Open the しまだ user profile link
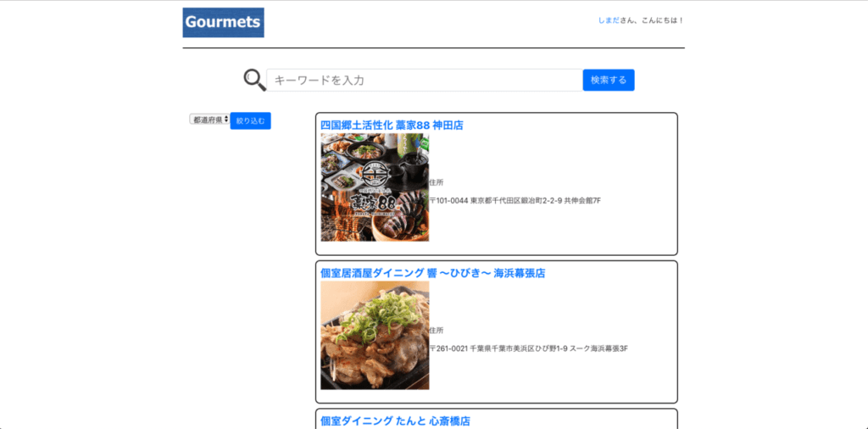Screen dimensions: 868x429 coord(609,20)
